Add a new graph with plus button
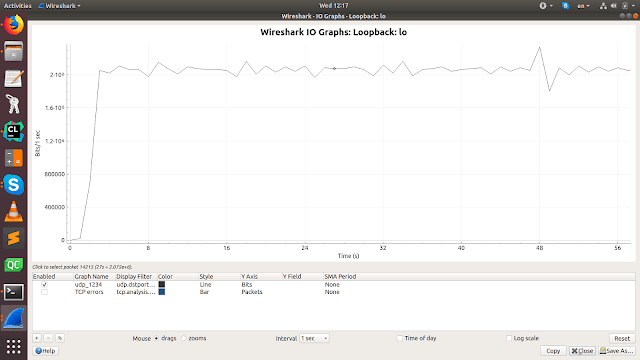Image resolution: width=640 pixels, height=360 pixels. tap(37, 338)
